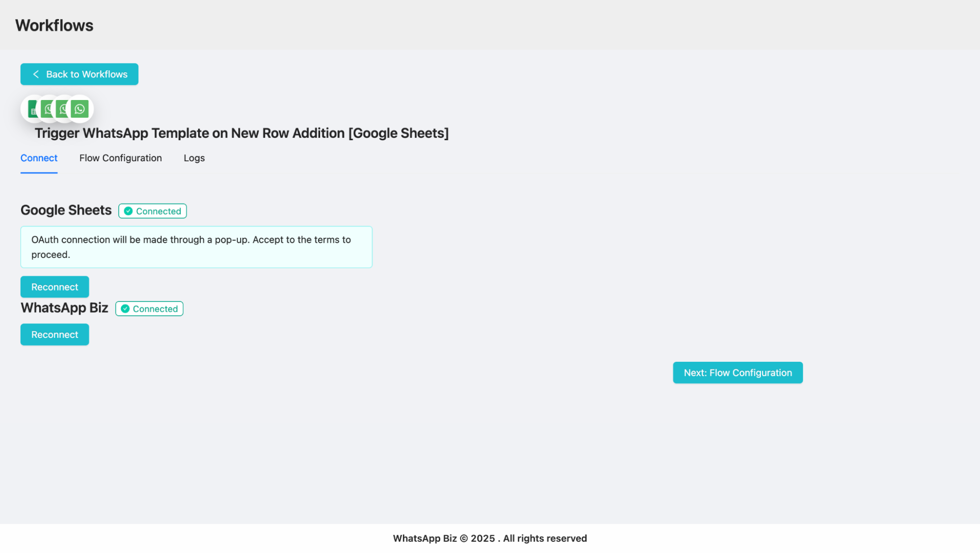This screenshot has width=980, height=553.
Task: Click the rightmost WhatsApp icon above the title
Action: click(x=80, y=109)
